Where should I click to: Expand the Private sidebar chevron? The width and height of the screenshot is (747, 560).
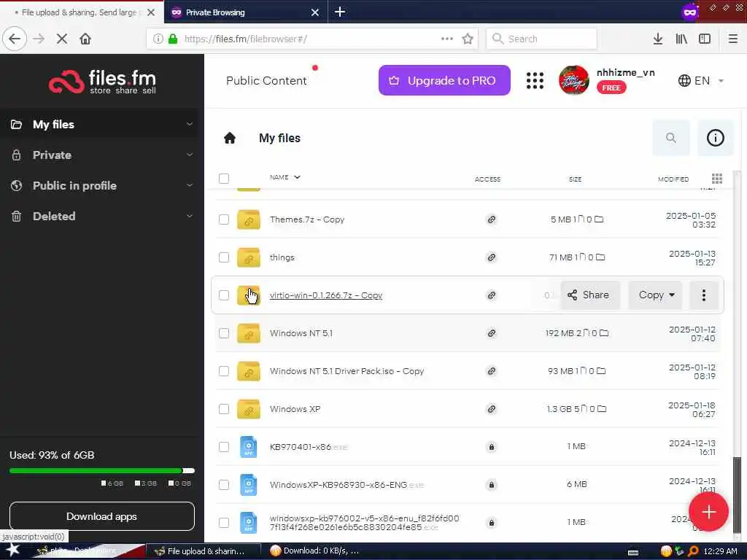[x=190, y=155]
